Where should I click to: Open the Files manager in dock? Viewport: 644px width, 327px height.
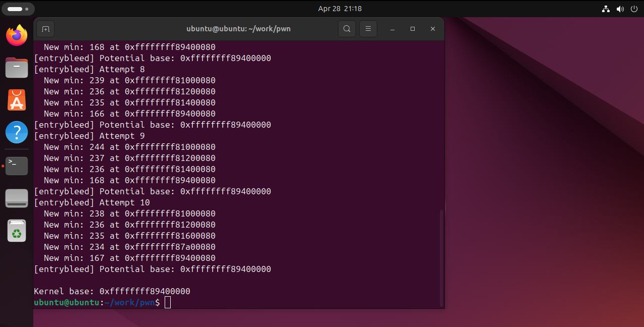point(17,68)
